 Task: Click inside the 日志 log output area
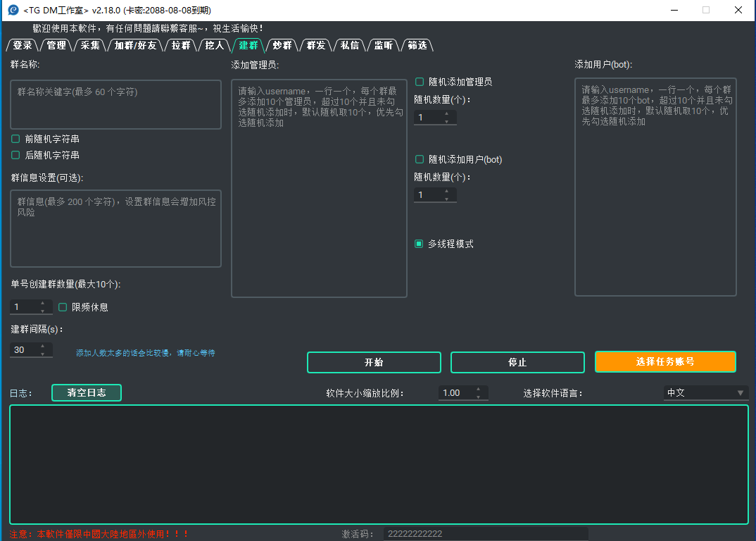coord(379,465)
